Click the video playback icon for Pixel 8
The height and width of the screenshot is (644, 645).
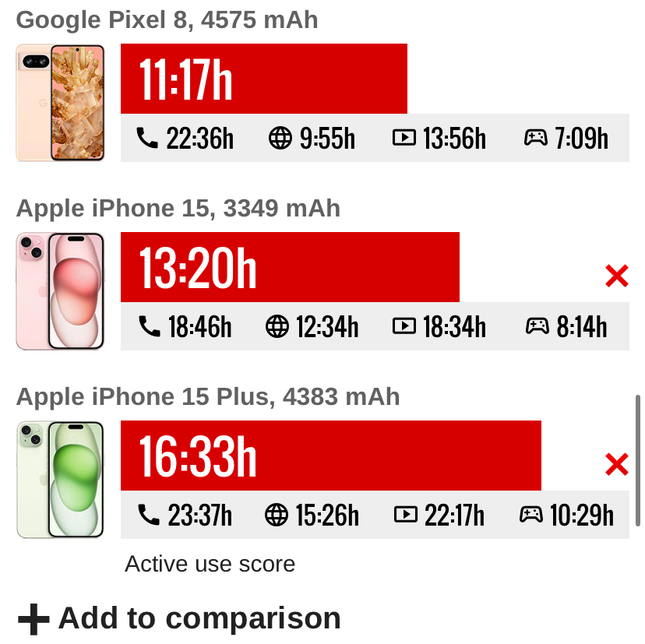[x=404, y=138]
